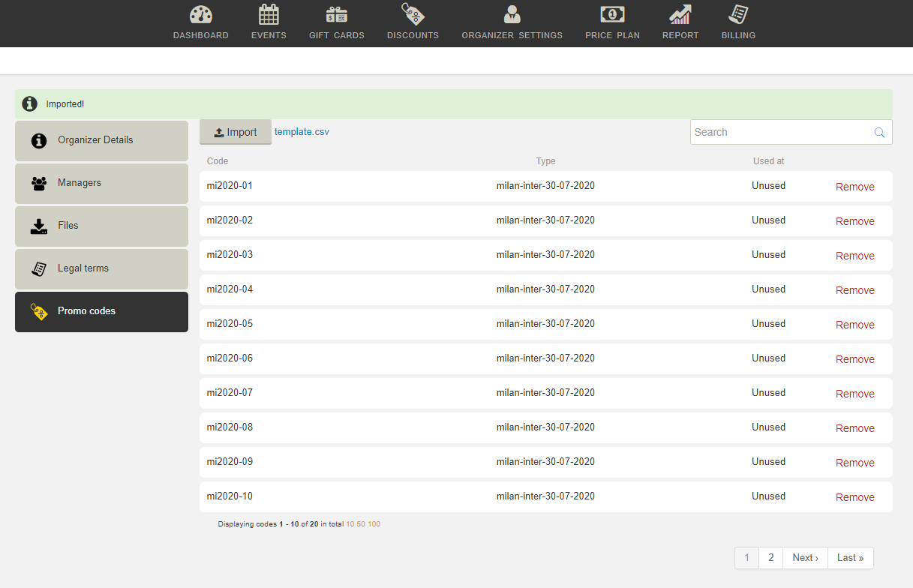This screenshot has height=588, width=913.
Task: Click the Billing document icon
Action: pyautogui.click(x=738, y=14)
